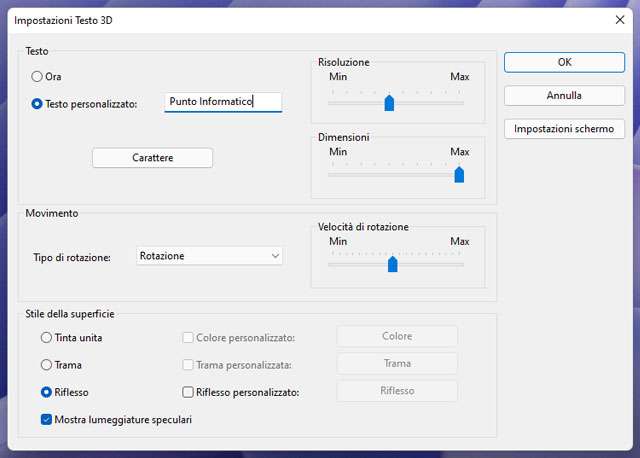The width and height of the screenshot is (640, 458).
Task: Choose Trama surface style
Action: click(x=47, y=364)
